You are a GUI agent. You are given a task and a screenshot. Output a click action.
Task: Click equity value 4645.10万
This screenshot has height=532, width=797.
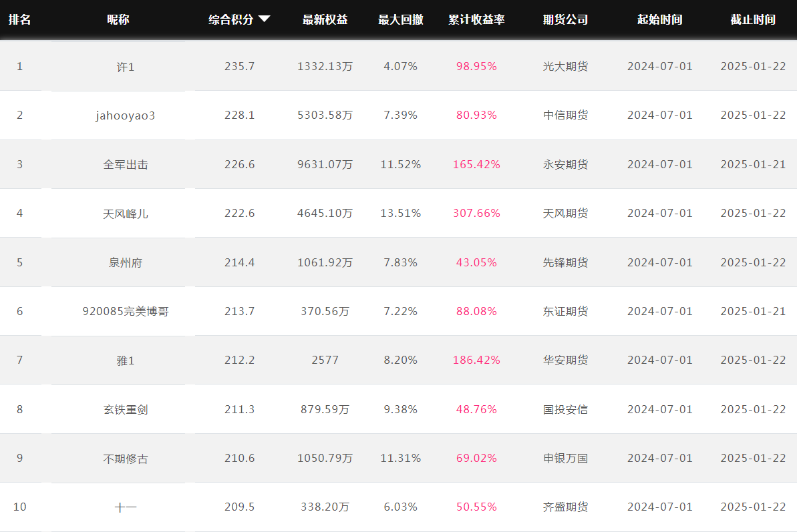point(325,213)
